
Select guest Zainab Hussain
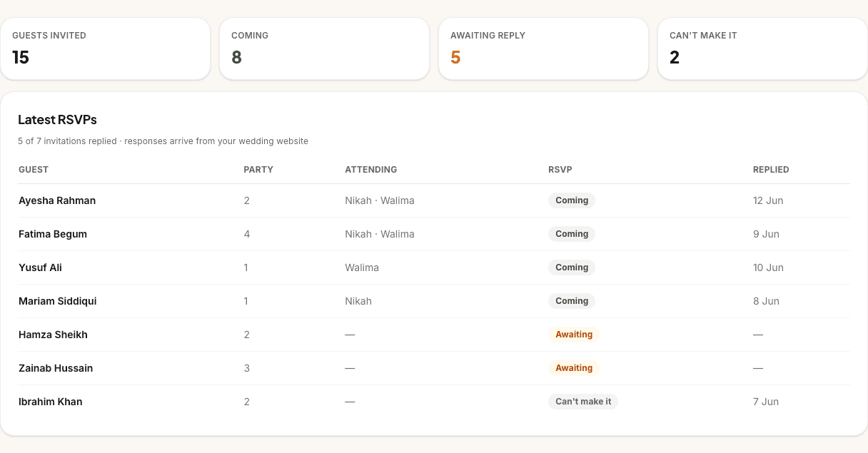(56, 368)
